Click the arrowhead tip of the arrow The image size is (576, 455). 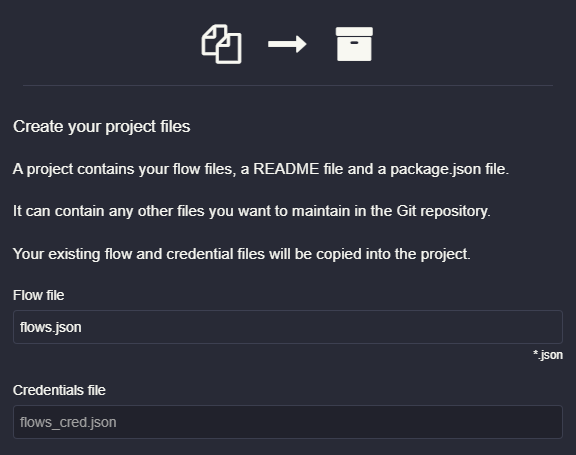[x=302, y=44]
